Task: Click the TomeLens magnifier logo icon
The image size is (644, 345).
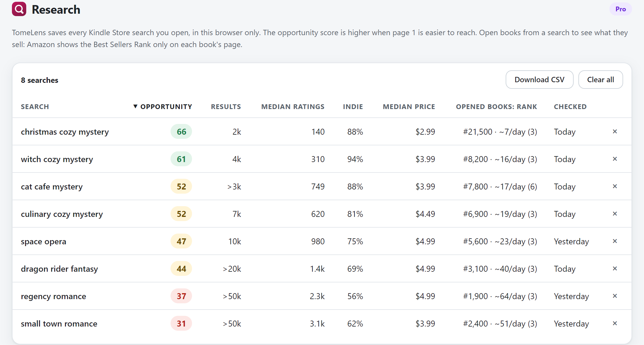Action: (x=19, y=9)
